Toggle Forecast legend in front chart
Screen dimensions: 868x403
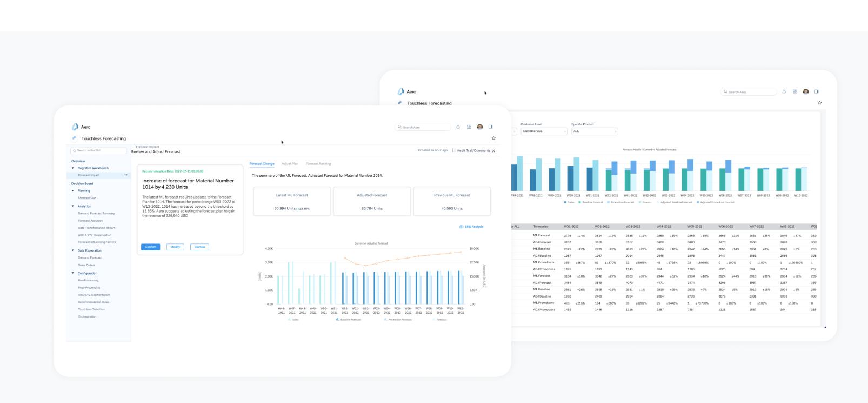pos(440,320)
